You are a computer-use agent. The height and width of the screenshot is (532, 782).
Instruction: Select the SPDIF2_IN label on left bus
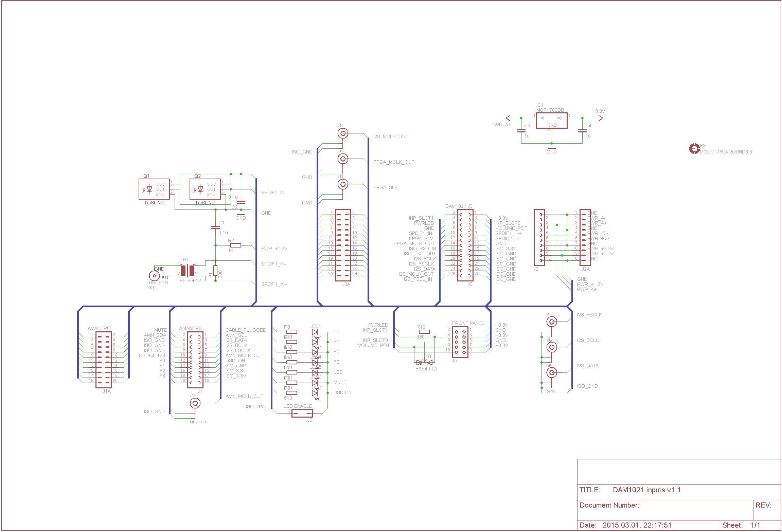[x=272, y=192]
